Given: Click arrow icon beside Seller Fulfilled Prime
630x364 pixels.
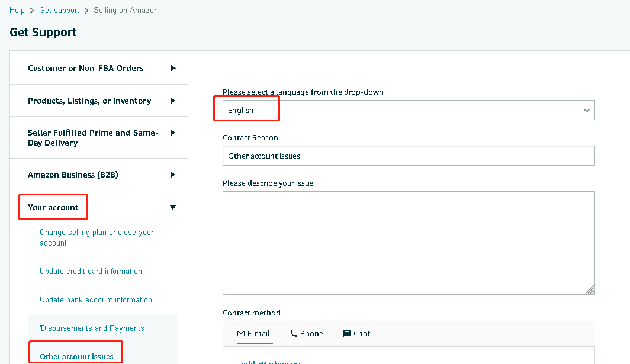Looking at the screenshot, I should (173, 133).
